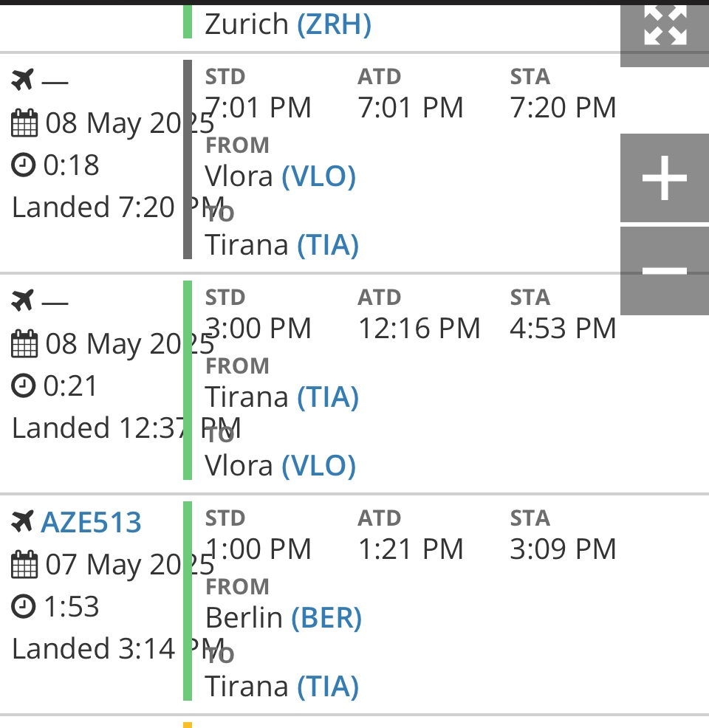Open the AZE513 flight number link
The height and width of the screenshot is (728, 709).
tap(91, 522)
